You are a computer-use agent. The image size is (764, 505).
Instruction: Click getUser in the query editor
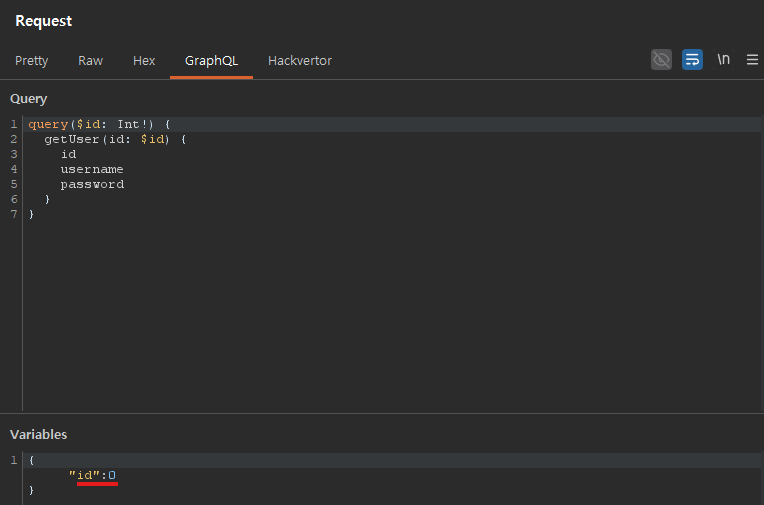[68, 139]
